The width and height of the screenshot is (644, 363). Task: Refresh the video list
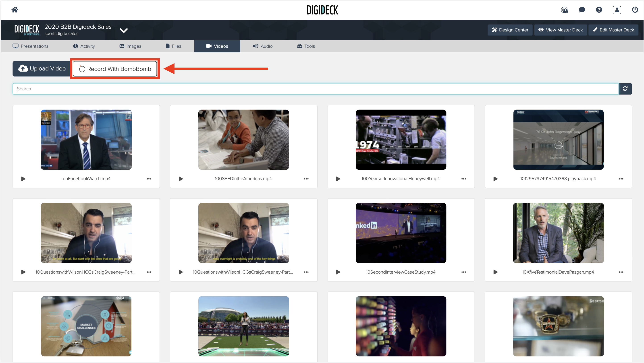tap(625, 89)
